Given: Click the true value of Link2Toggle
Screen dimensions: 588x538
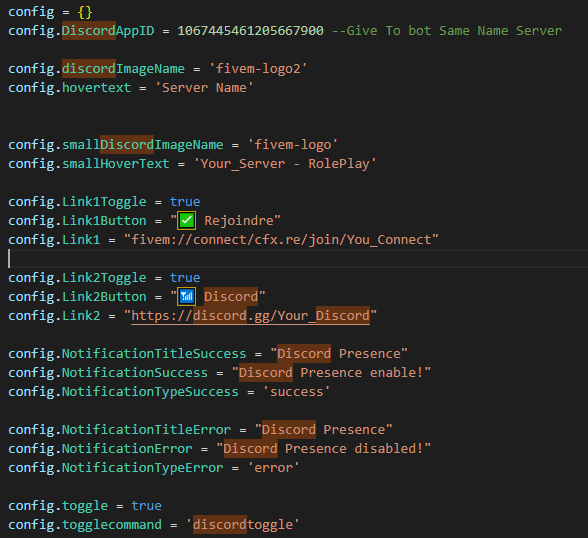Looking at the screenshot, I should click(185, 277).
